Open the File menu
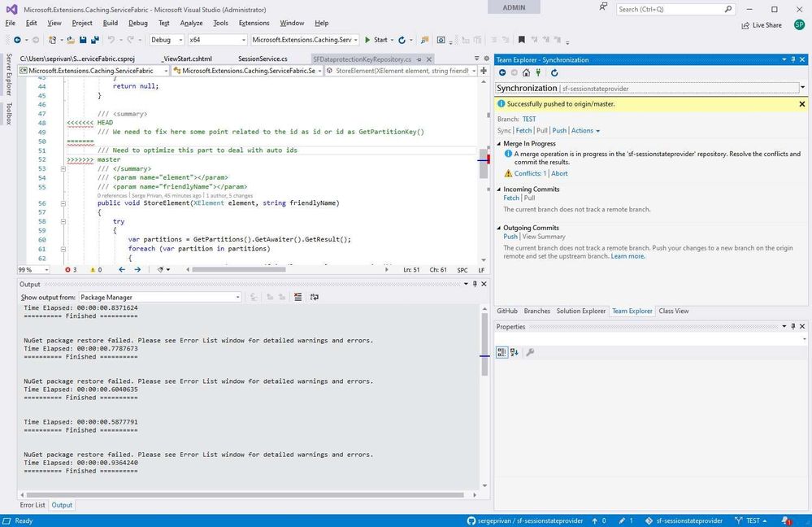Image resolution: width=812 pixels, height=527 pixels. tap(11, 23)
